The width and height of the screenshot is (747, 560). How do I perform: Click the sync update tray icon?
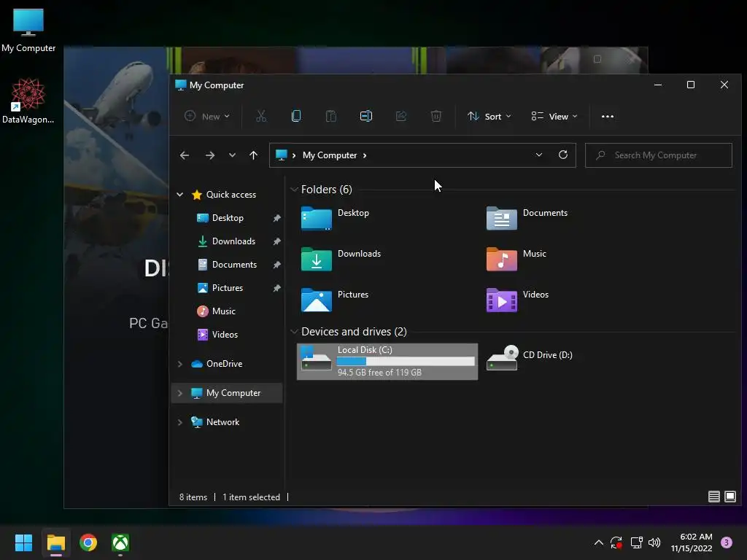[x=616, y=542]
